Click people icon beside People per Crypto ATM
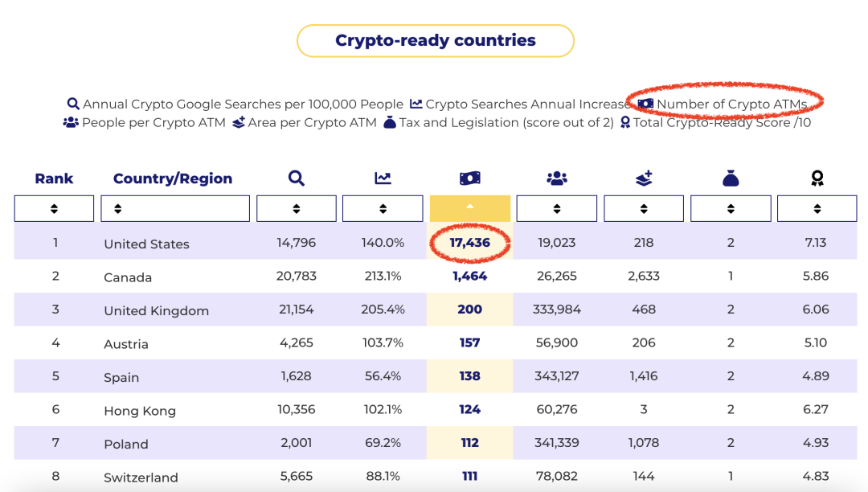Image resolution: width=868 pixels, height=492 pixels. 71,122
